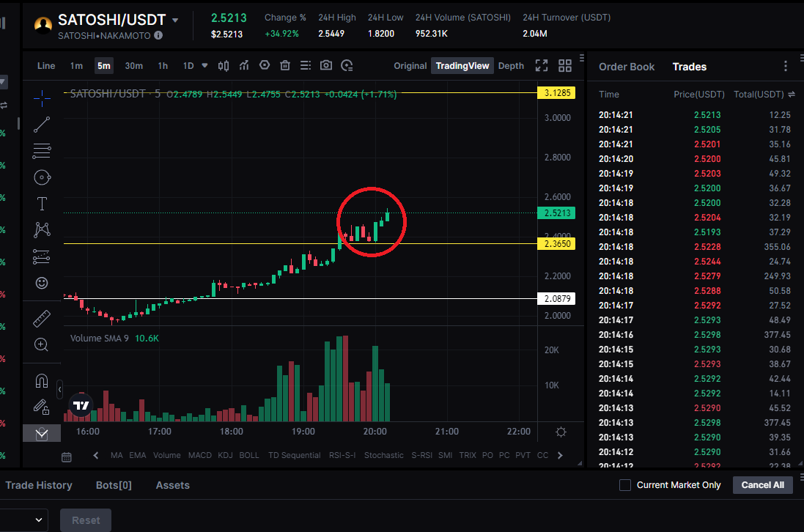Toggle lock all drawing tools
The image size is (804, 532).
[x=42, y=407]
